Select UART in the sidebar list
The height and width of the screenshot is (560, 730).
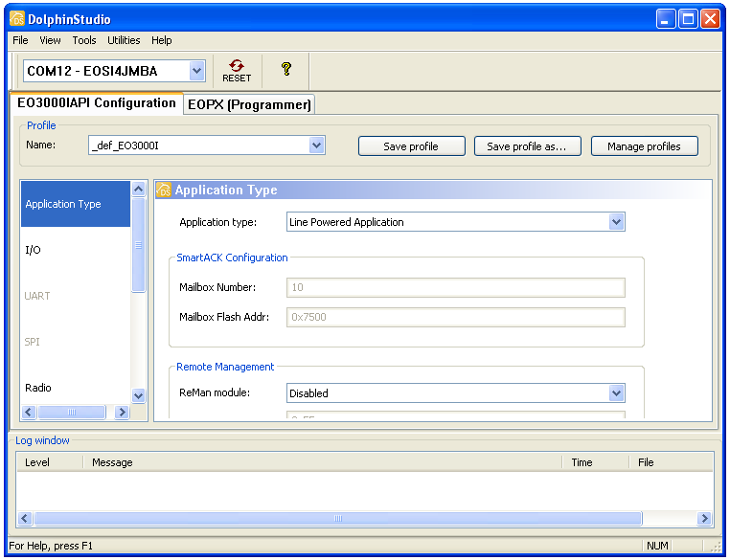tap(76, 296)
